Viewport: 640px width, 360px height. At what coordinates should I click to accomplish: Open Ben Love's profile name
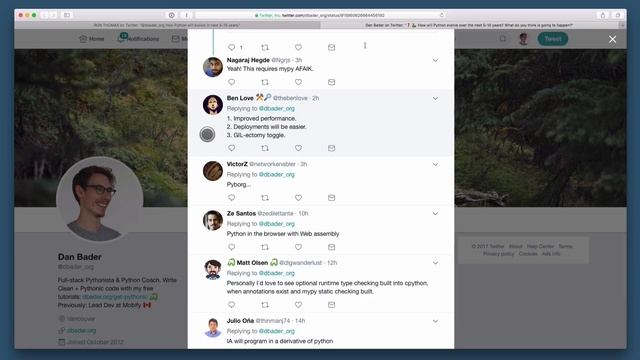[x=240, y=98]
